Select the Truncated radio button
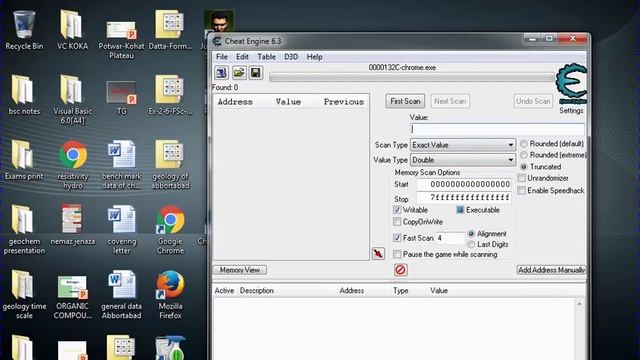 click(524, 167)
